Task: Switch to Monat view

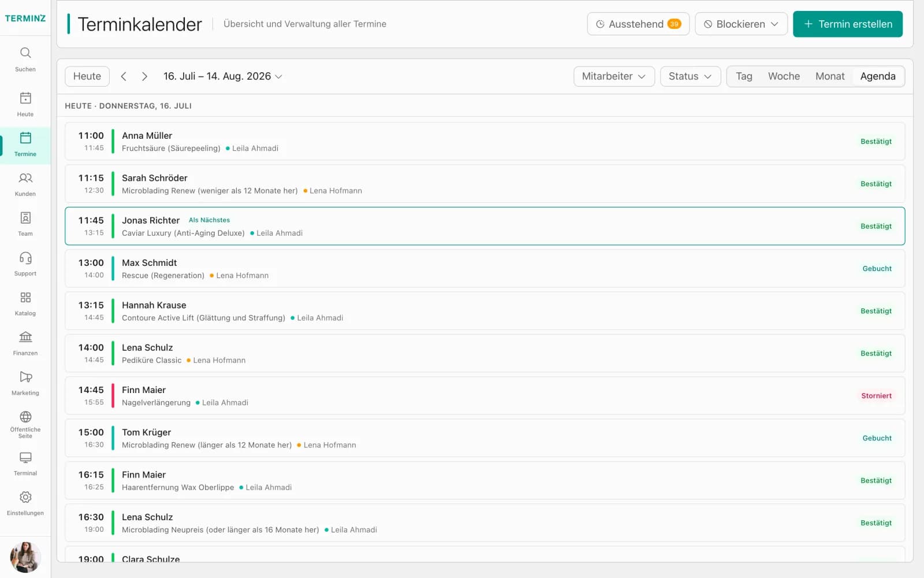Action: 830,76
